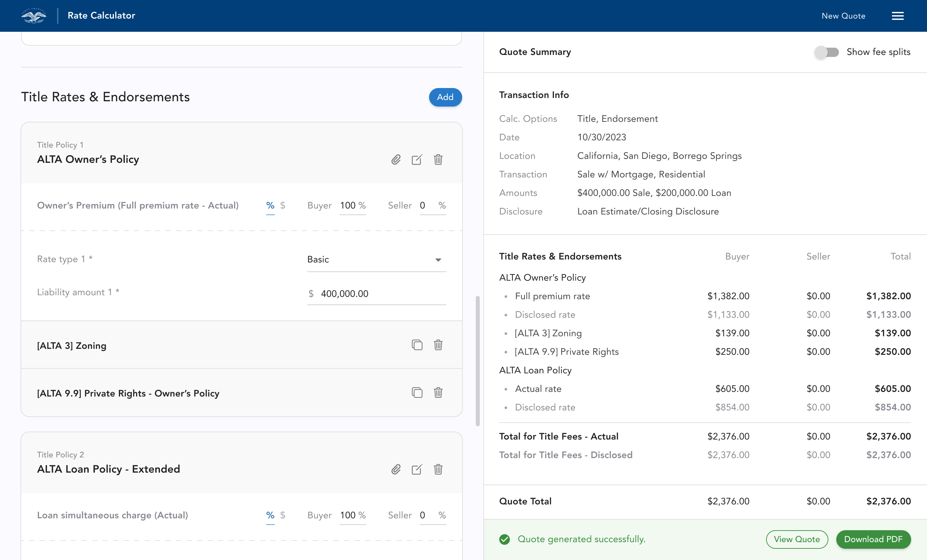This screenshot has height=560, width=927.
Task: Switch Owner's Premium to dollar amount mode
Action: coord(283,205)
